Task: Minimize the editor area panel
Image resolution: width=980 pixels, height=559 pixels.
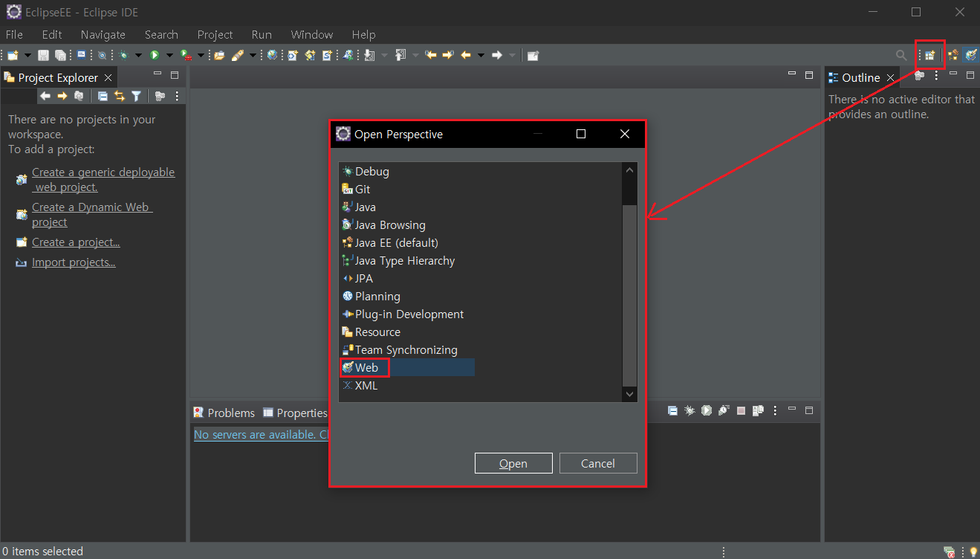Action: coord(793,74)
